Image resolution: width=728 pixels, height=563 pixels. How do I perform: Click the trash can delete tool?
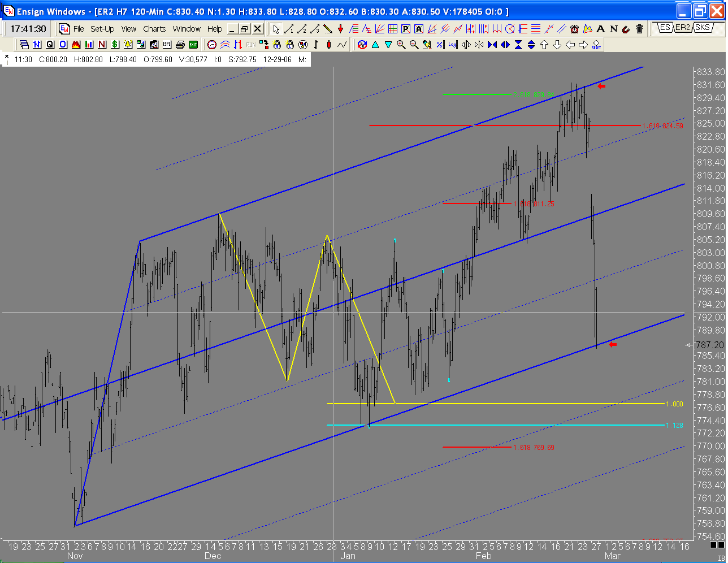[x=639, y=29]
